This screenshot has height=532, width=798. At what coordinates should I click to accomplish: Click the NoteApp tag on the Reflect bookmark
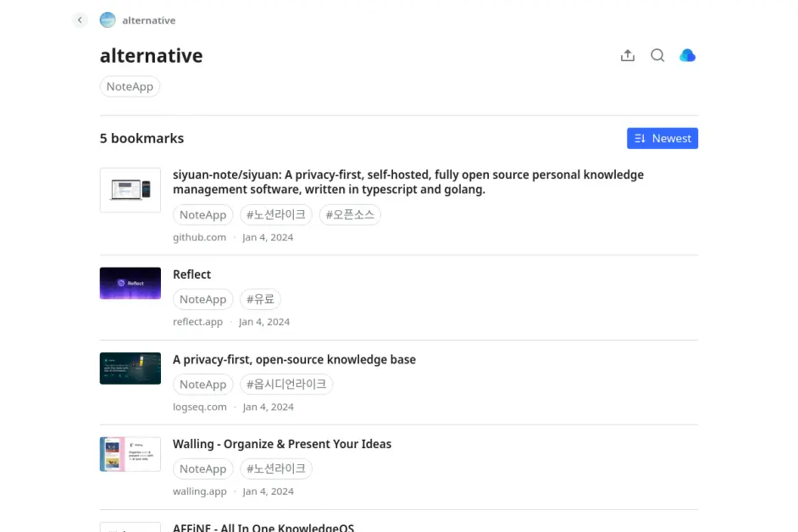click(203, 299)
